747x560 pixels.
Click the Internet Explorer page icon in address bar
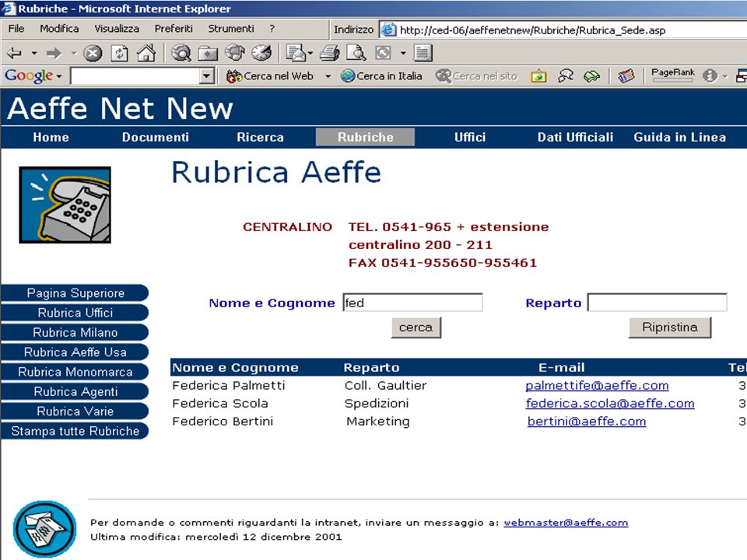tap(389, 30)
